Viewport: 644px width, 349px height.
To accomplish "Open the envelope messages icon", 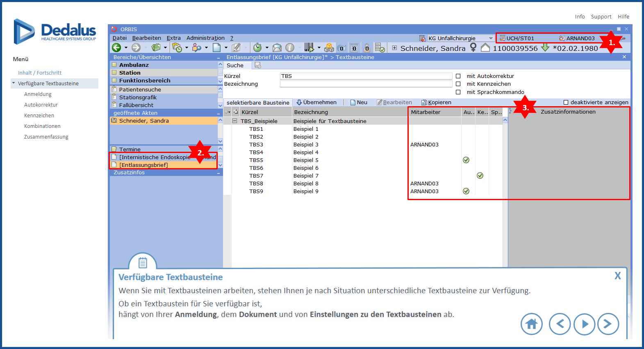I will click(277, 48).
